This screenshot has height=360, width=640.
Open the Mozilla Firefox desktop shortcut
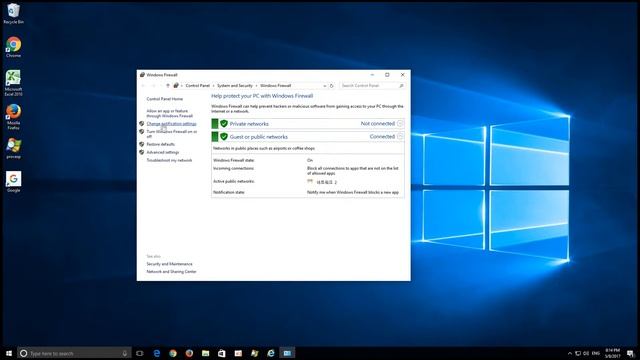tap(13, 117)
